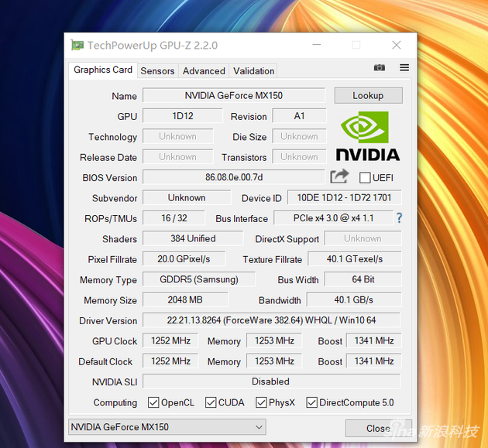The height and width of the screenshot is (448, 488).
Task: Click the Default Clock 1252 MHz field
Action: pos(170,361)
